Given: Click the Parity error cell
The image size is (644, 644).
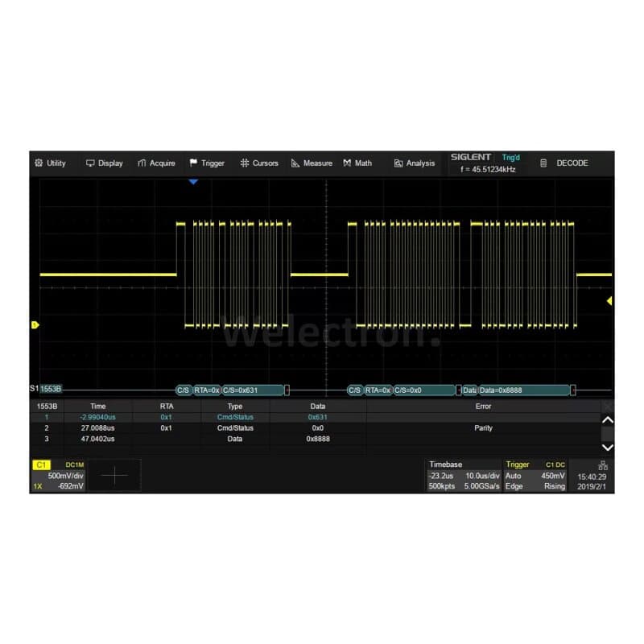Looking at the screenshot, I should [483, 428].
